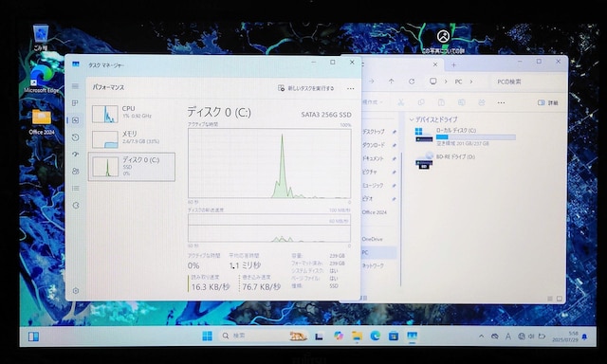This screenshot has height=364, width=607.
Task: Open Widgets panel on taskbar
Action: (x=34, y=337)
